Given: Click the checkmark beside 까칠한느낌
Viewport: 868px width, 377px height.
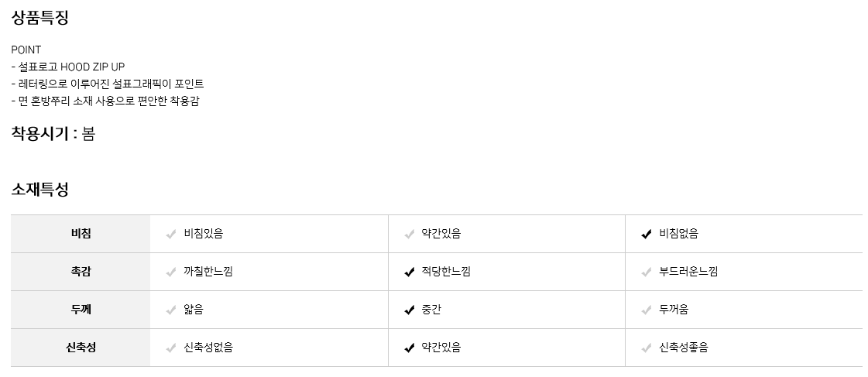Looking at the screenshot, I should pyautogui.click(x=171, y=272).
